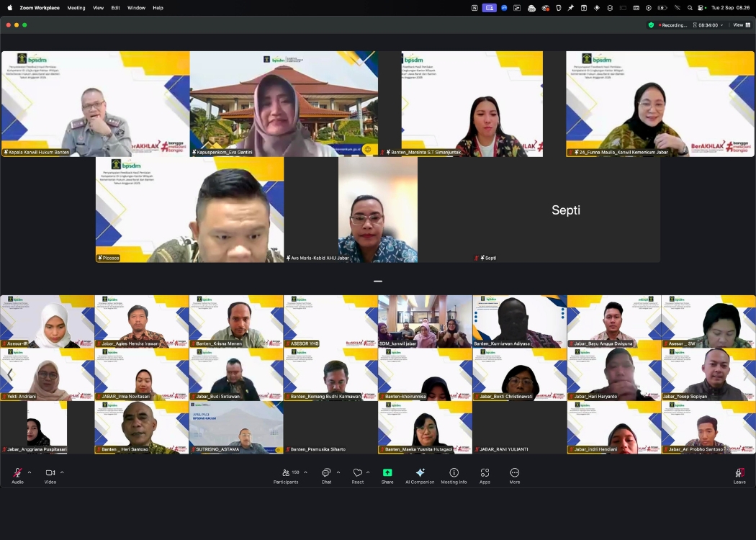Viewport: 756px width, 540px height.
Task: Select Yekti Andriani tile
Action: [x=48, y=374]
